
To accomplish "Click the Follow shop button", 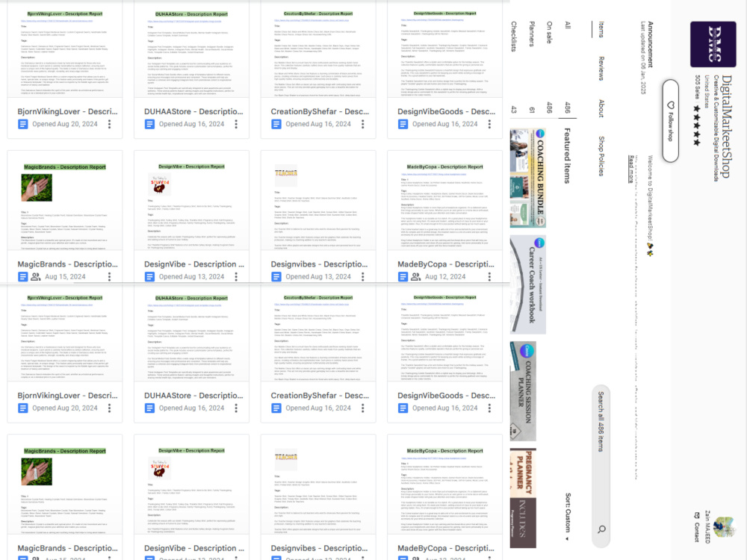I will (x=670, y=121).
